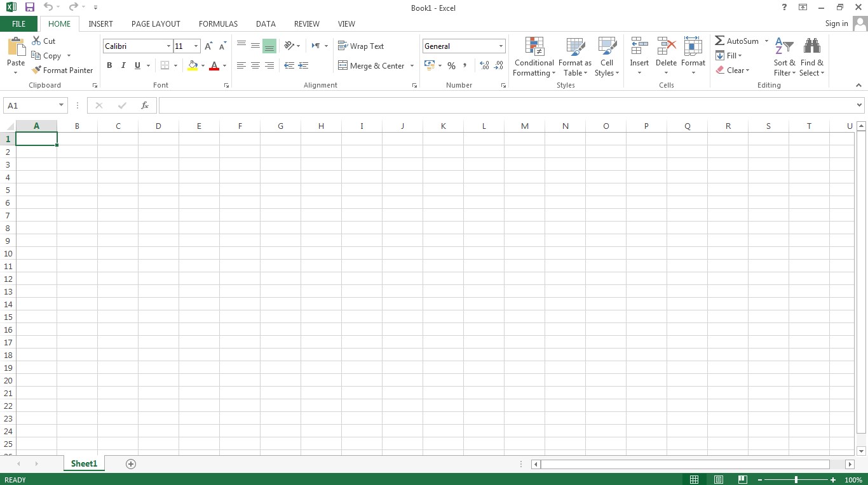
Task: Save the workbook via Quick Access toolbar
Action: click(29, 7)
